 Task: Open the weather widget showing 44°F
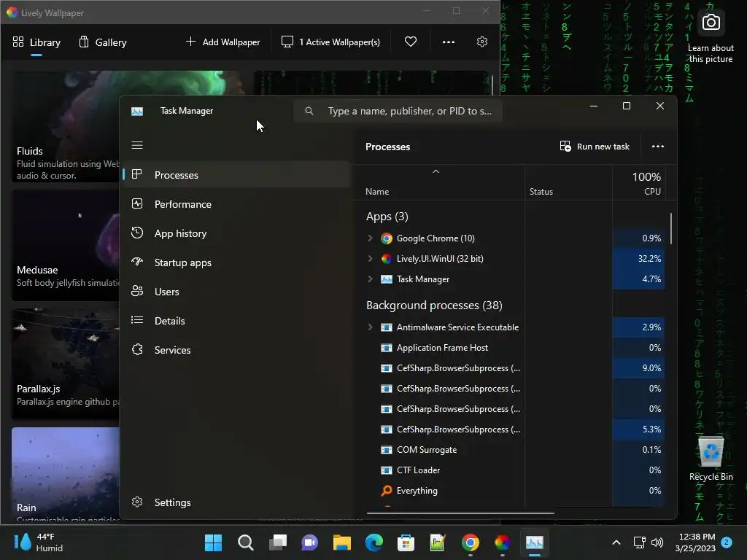pyautogui.click(x=39, y=542)
